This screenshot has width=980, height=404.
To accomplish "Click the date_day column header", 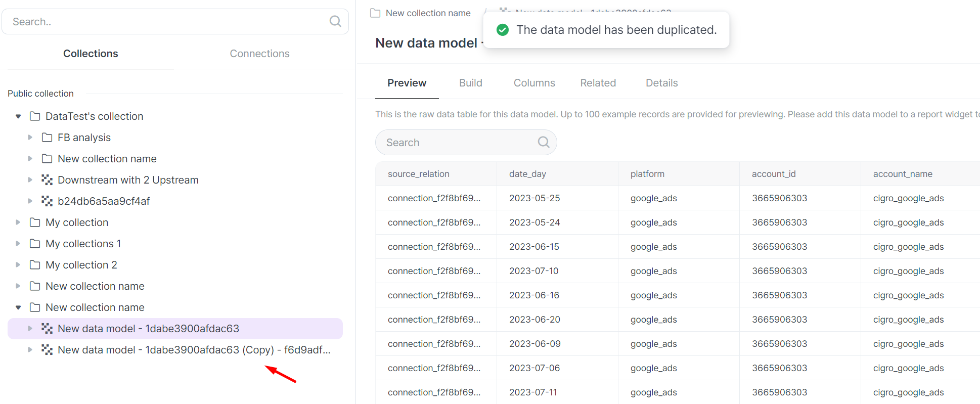I will click(x=527, y=174).
